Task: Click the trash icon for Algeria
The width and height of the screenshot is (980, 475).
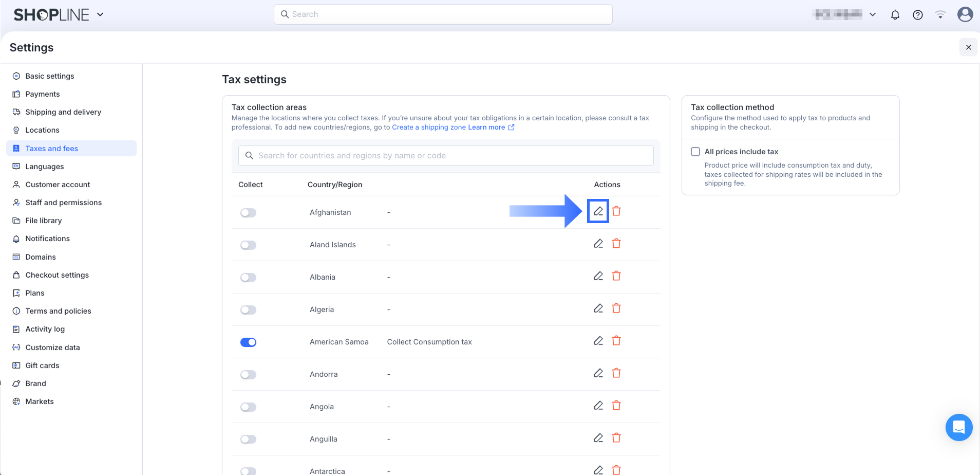Action: (x=616, y=308)
